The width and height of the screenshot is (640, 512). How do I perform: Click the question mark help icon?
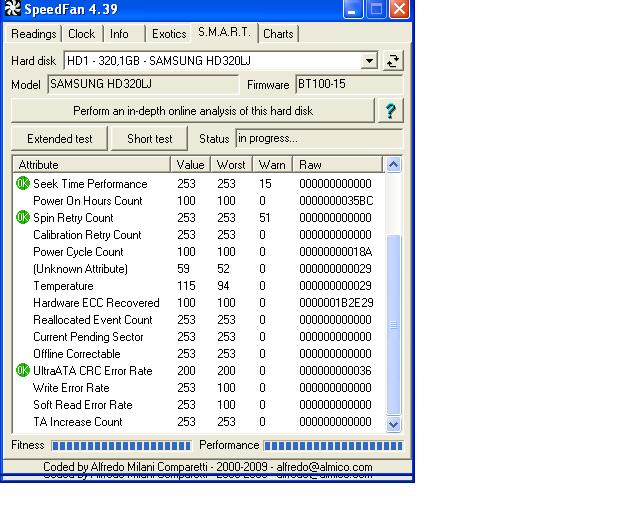click(391, 111)
